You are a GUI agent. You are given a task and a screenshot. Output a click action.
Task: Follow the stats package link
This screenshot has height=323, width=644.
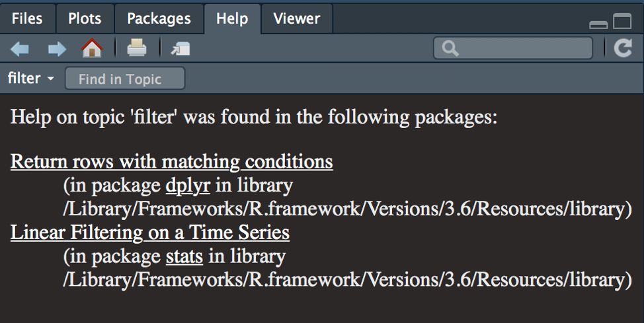point(184,256)
